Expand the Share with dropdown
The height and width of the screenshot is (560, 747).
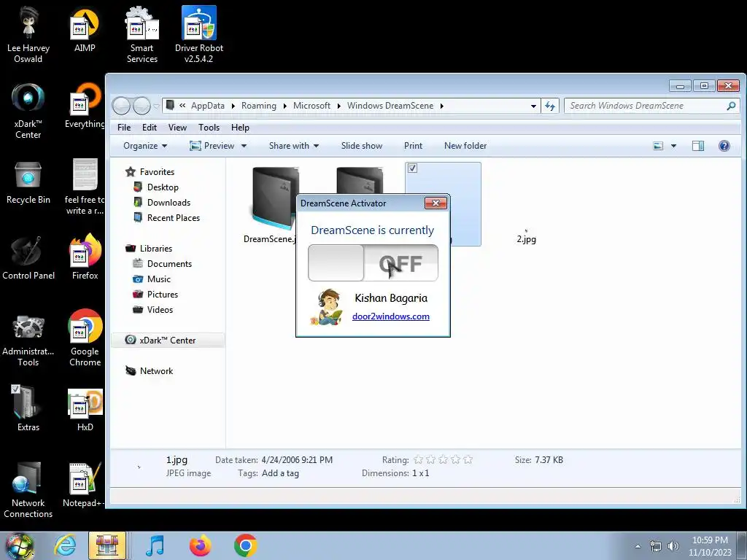coord(293,146)
